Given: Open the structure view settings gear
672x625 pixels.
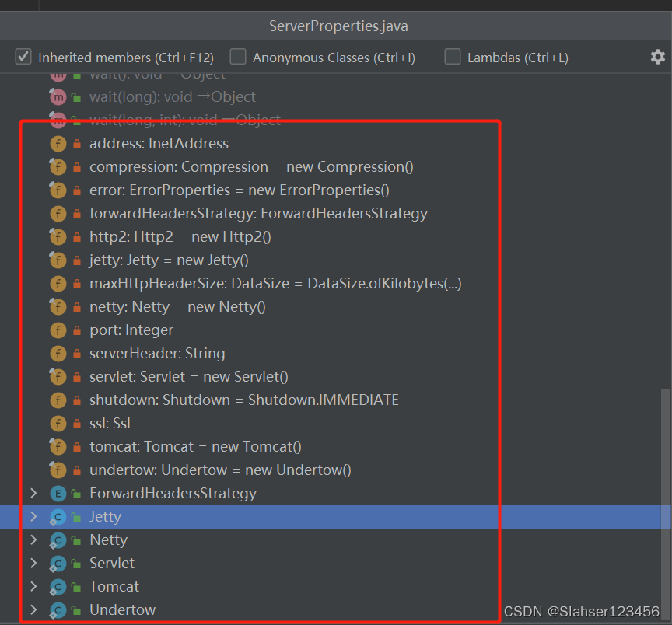Looking at the screenshot, I should 657,56.
